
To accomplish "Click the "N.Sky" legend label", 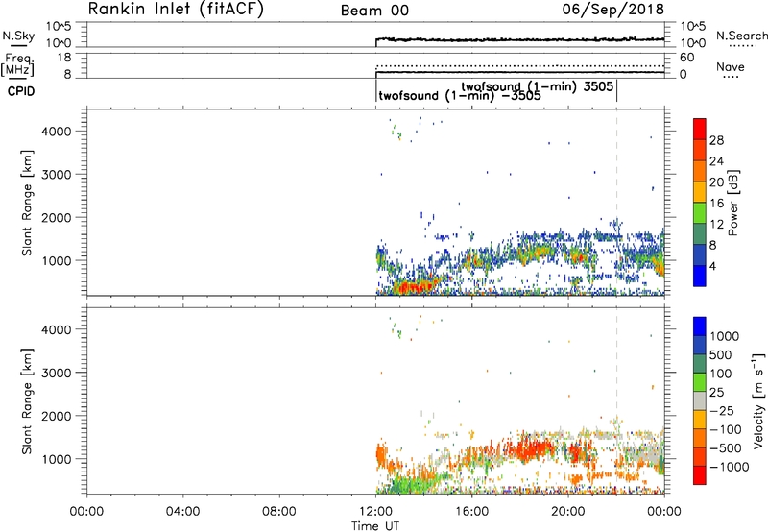I will click(x=18, y=36).
